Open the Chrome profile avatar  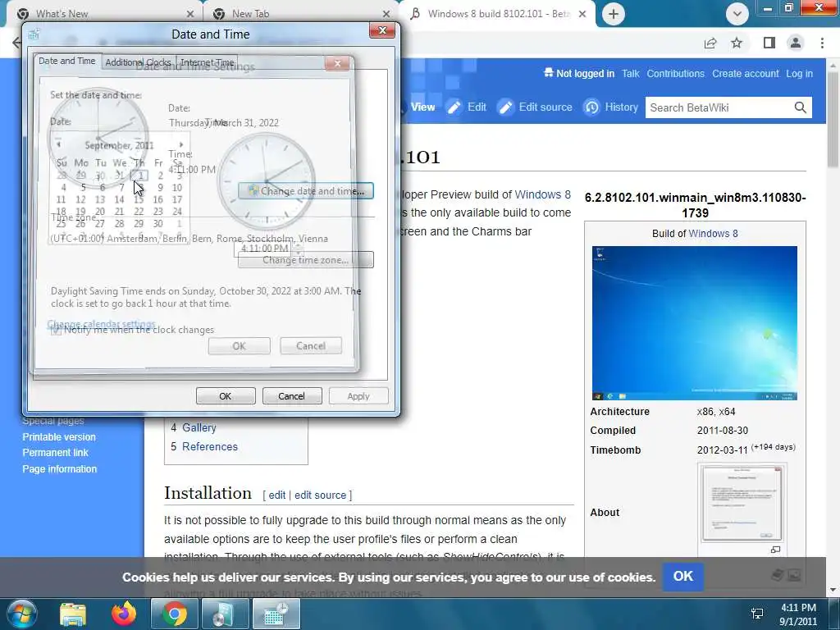coord(796,43)
